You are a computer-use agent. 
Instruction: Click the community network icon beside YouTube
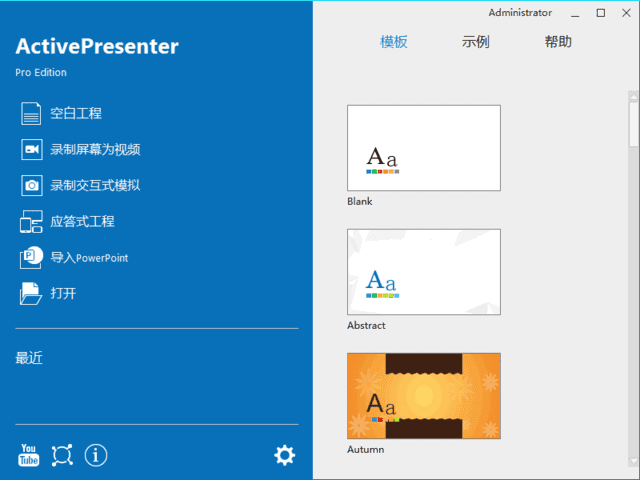click(62, 455)
